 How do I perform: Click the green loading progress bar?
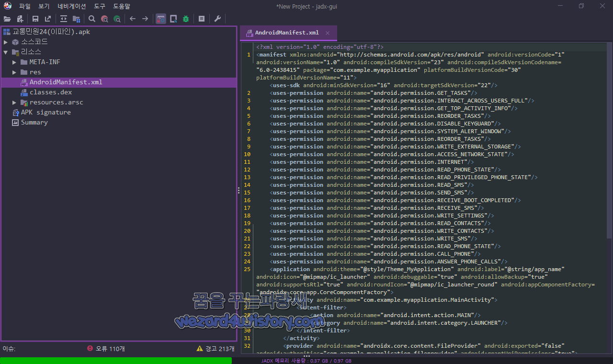tap(116, 360)
